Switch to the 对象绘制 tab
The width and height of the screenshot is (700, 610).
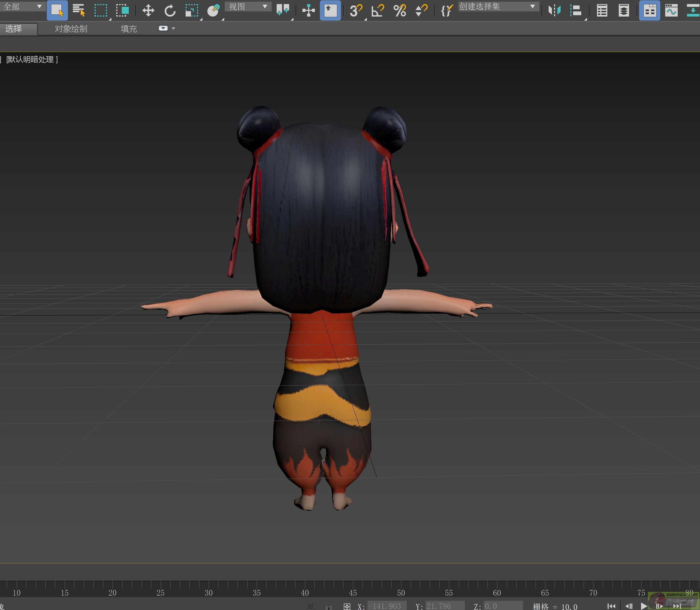click(71, 29)
